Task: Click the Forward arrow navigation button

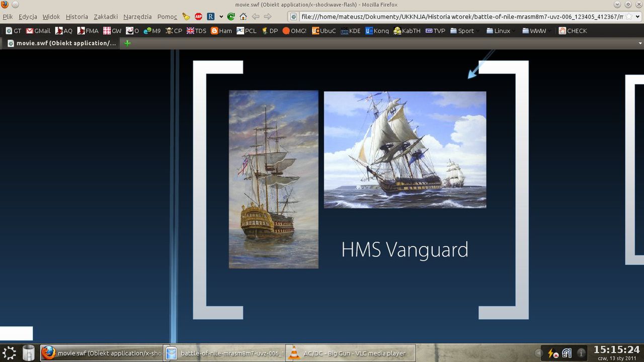Action: click(268, 17)
